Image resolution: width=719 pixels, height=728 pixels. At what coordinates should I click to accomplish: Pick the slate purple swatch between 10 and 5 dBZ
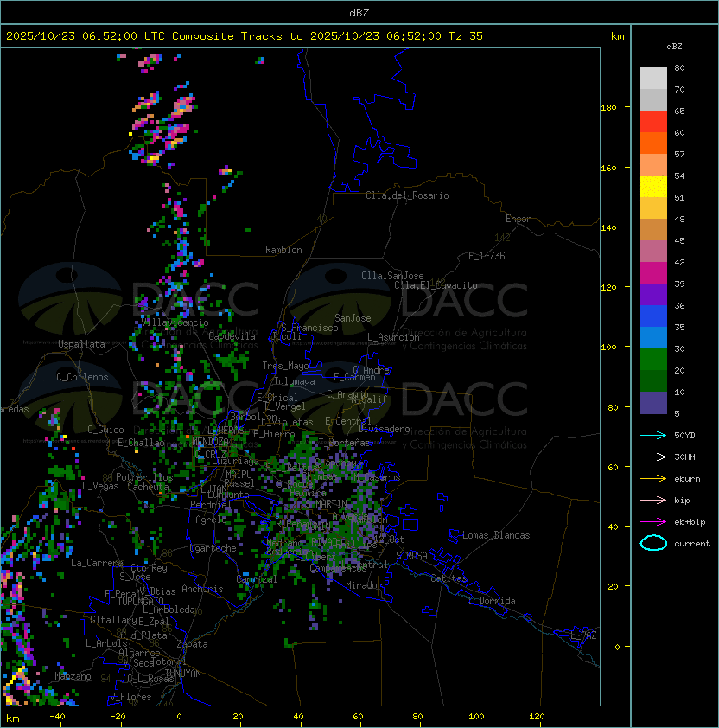[x=653, y=403]
